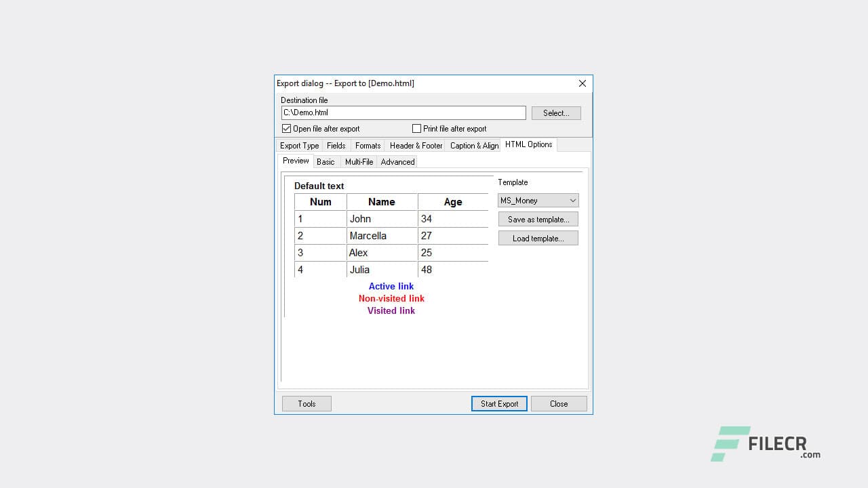Switch to the Multi-File sub-tab
This screenshot has width=868, height=488.
[359, 161]
